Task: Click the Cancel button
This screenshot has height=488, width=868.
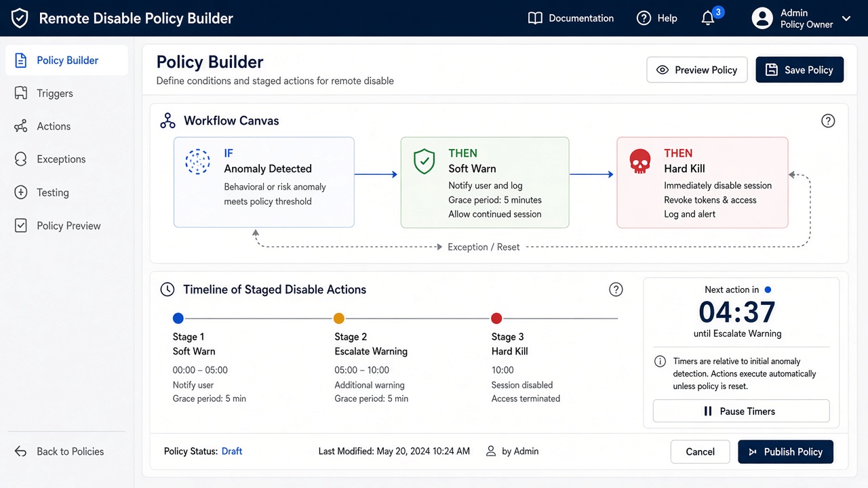Action: [x=700, y=452]
